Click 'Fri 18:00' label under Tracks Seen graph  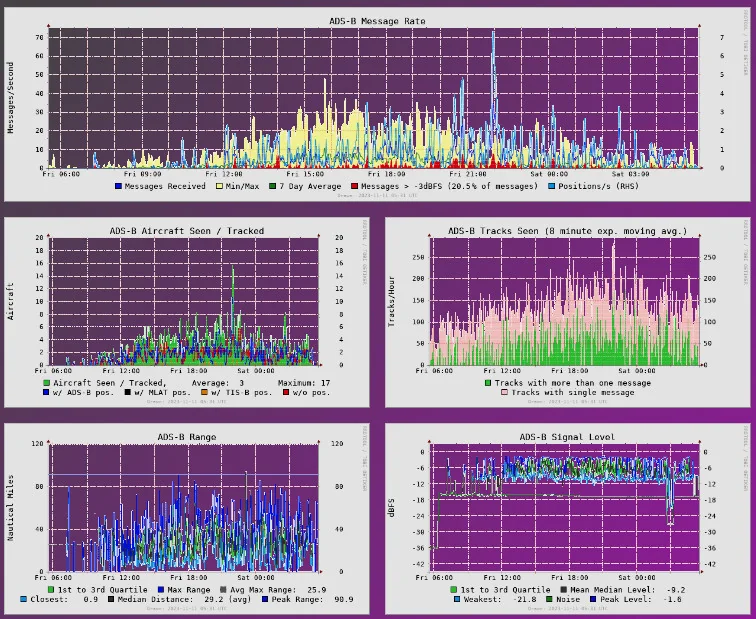point(569,371)
